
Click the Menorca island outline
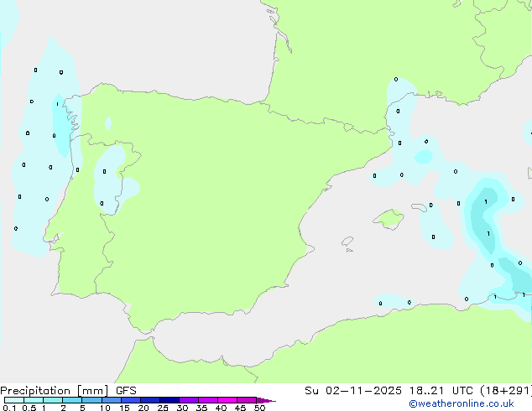point(420,207)
